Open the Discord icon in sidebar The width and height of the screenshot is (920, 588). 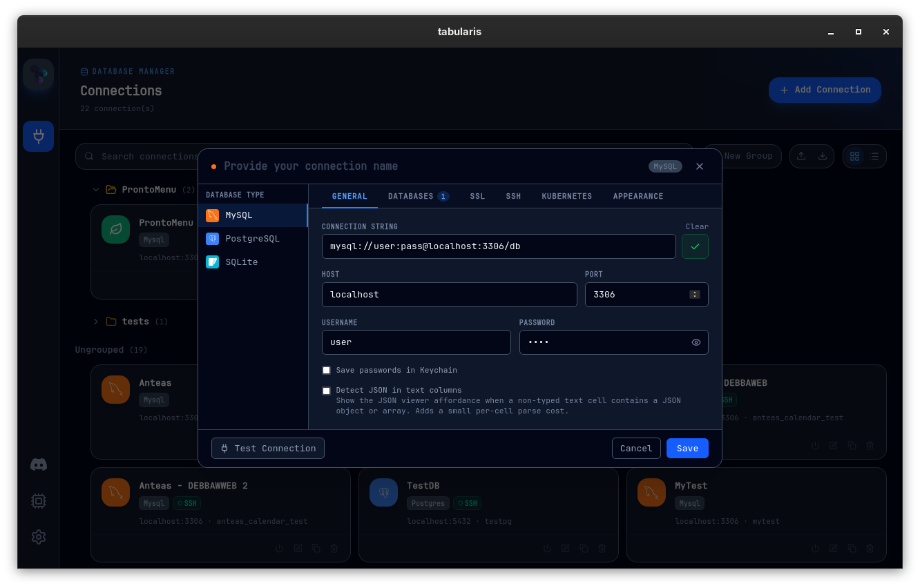[39, 464]
